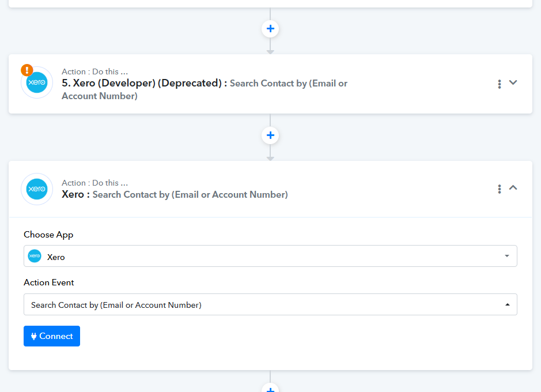Collapse the expanded Xero action with up chevron
This screenshot has width=541, height=392.
tap(513, 188)
